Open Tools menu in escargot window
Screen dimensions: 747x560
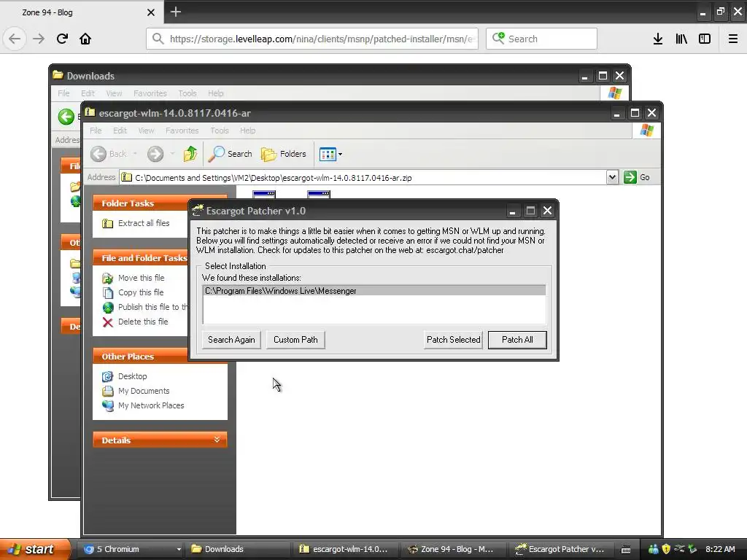click(219, 131)
